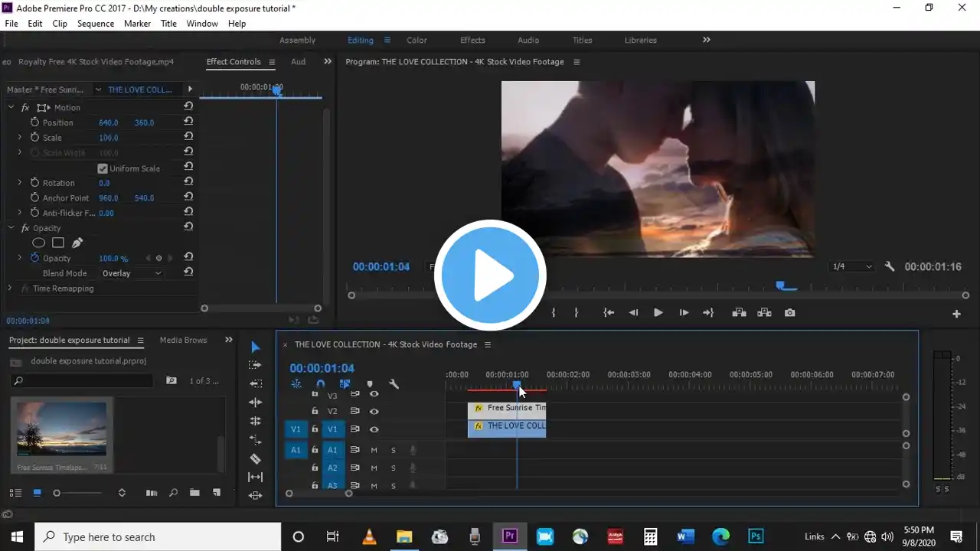Image resolution: width=980 pixels, height=551 pixels.
Task: Select the Razor tool in the tools panel
Action: point(256,458)
